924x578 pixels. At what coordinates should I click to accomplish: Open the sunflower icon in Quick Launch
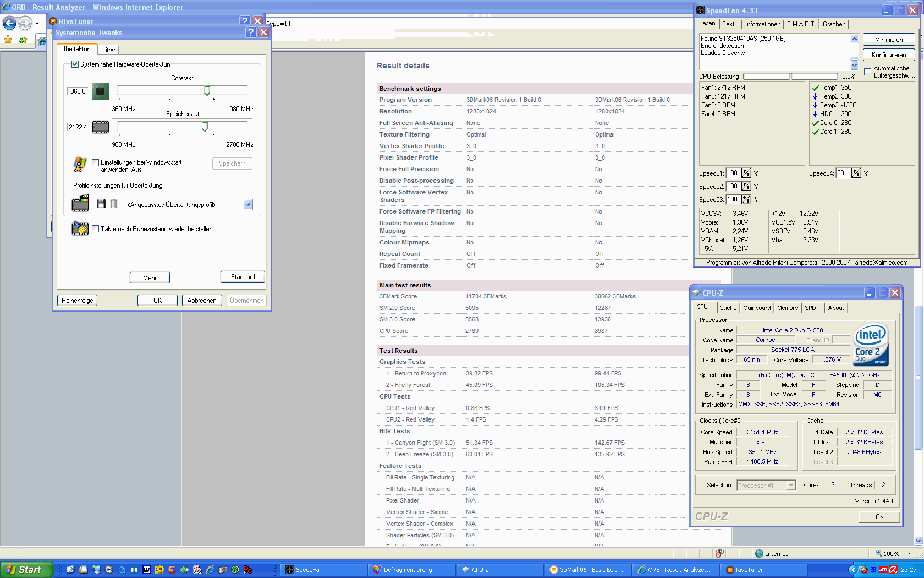(159, 570)
